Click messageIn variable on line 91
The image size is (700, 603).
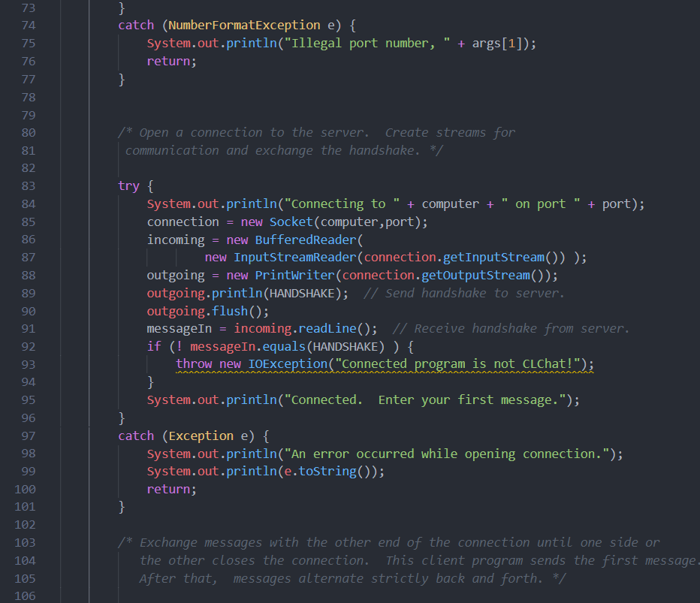(179, 328)
